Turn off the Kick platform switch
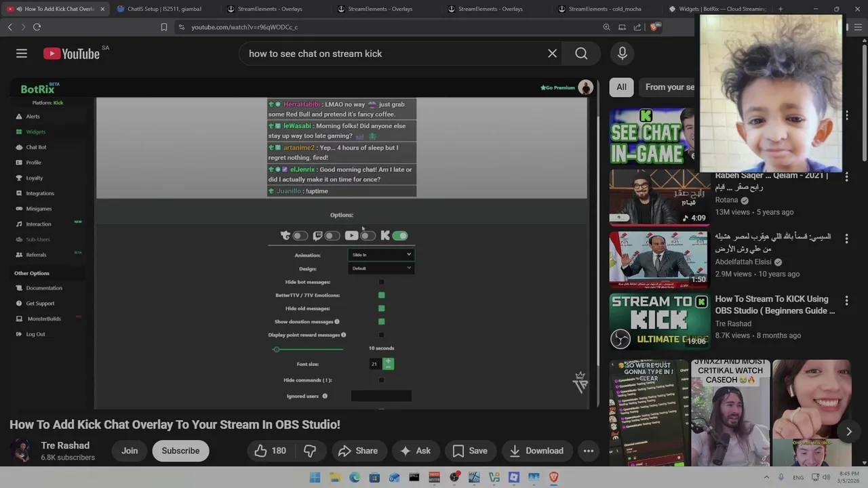This screenshot has width=868, height=488. [400, 236]
